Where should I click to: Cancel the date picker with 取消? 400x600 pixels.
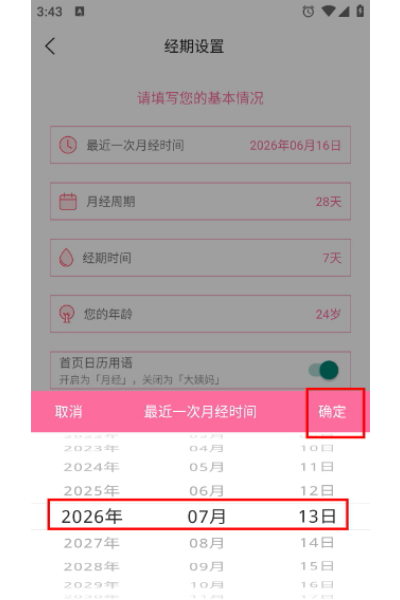click(x=69, y=412)
